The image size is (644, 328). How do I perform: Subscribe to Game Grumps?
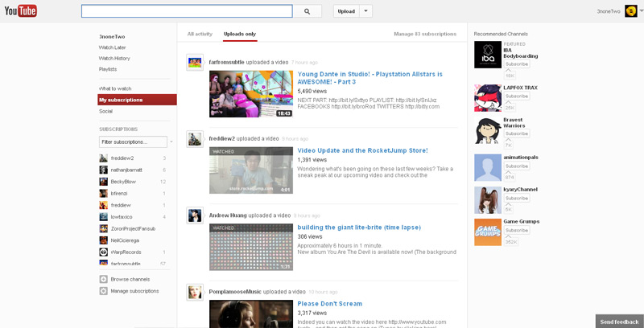pyautogui.click(x=517, y=231)
